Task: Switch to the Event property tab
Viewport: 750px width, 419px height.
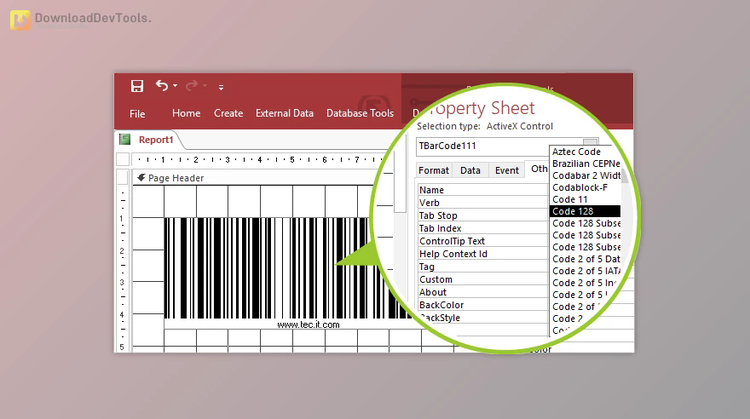Action: (x=507, y=170)
